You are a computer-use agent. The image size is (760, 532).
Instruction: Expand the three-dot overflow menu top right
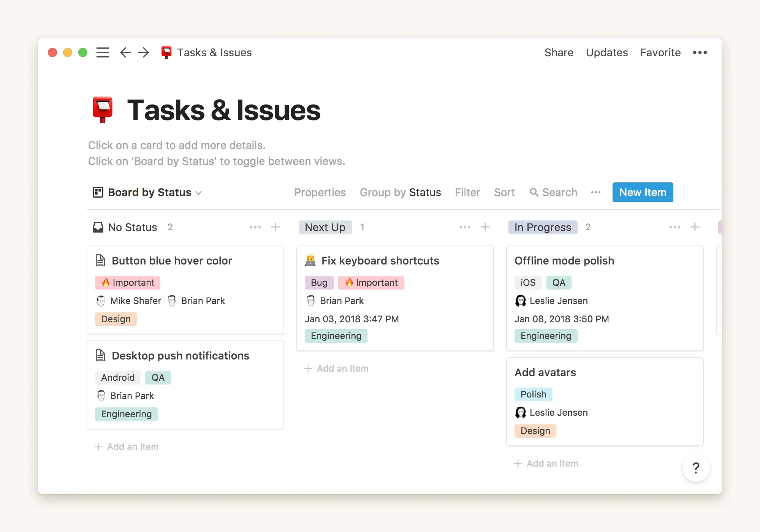(700, 52)
